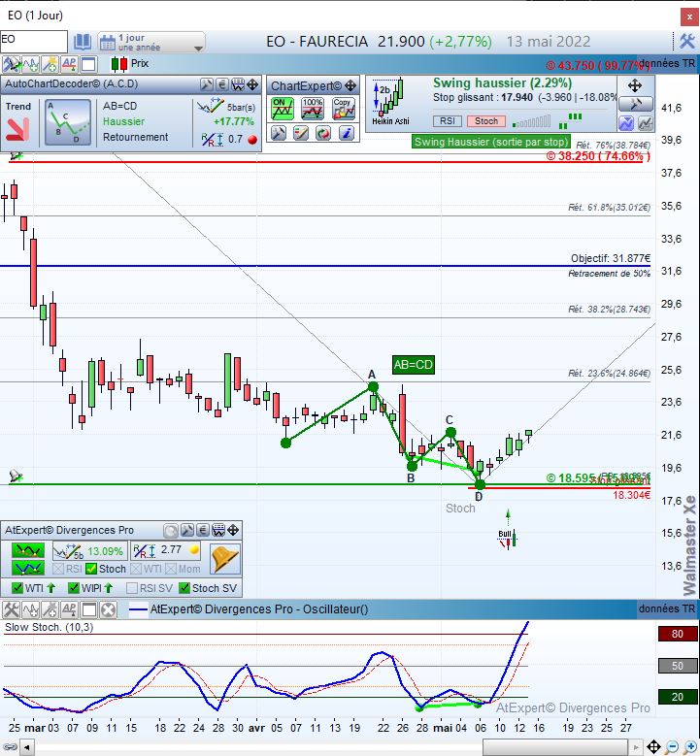Image resolution: width=700 pixels, height=756 pixels.
Task: Click wrench-with-bell alert tool in price toolbar
Action: (11, 64)
